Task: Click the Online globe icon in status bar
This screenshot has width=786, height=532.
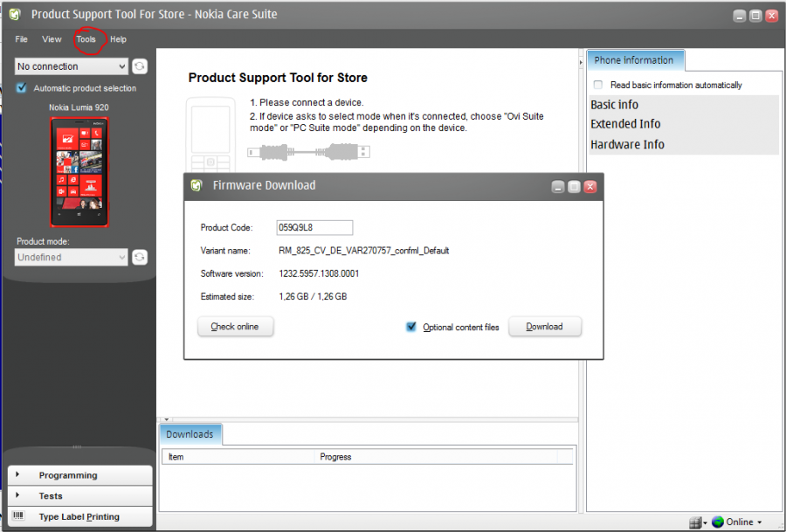Action: coord(718,522)
